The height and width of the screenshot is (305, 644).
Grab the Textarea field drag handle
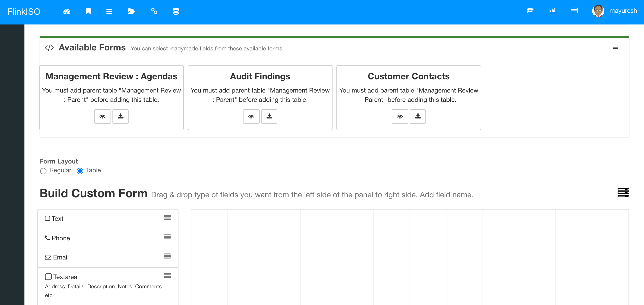pyautogui.click(x=167, y=275)
